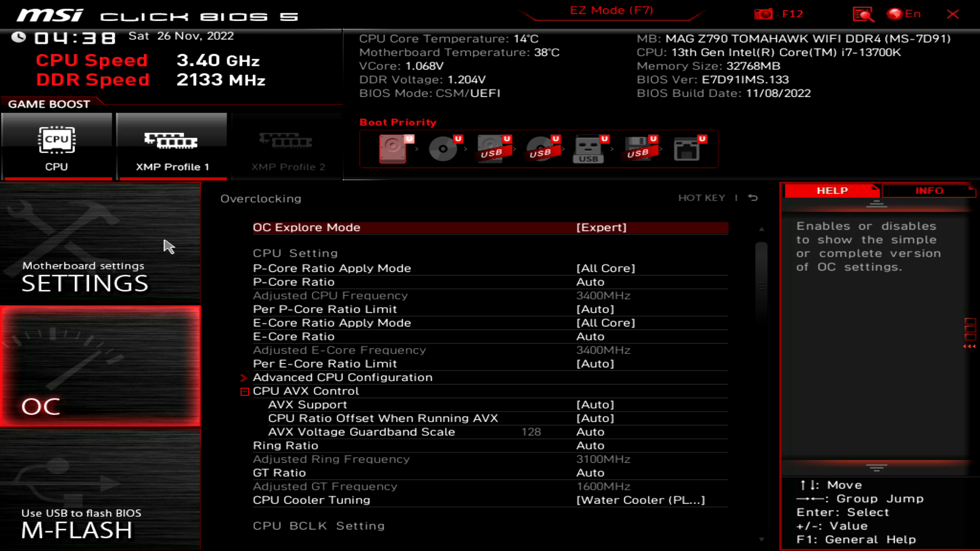Click the clock icon beside the time
The width and height of the screenshot is (980, 551).
click(19, 37)
